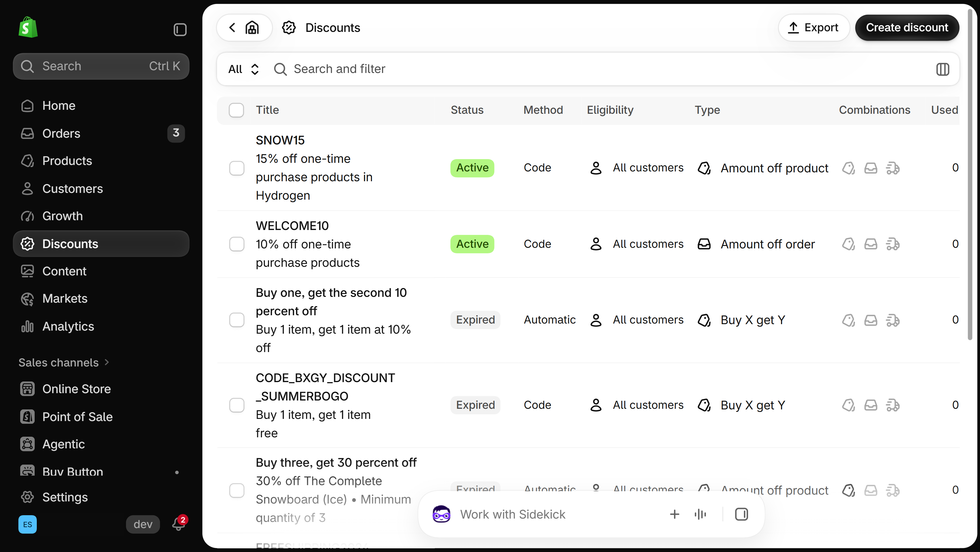Select the Buy three, get 30 percent checkbox
This screenshot has height=552, width=980.
pos(236,490)
